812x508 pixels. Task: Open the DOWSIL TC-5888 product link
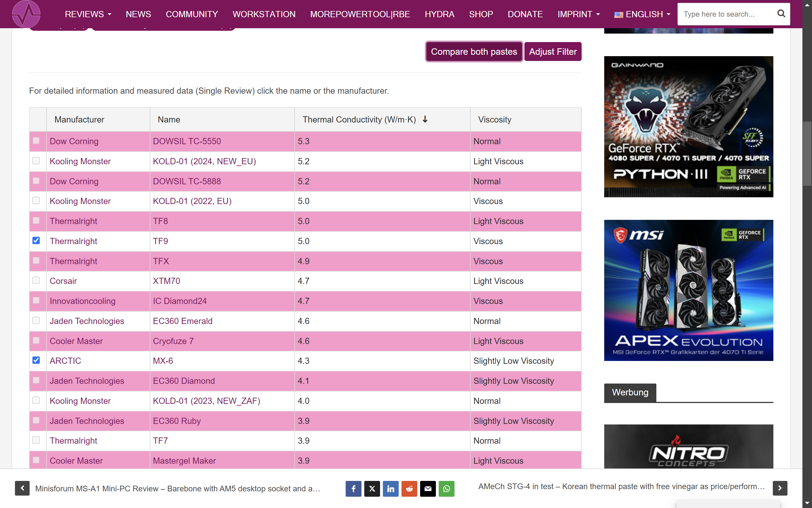[187, 181]
